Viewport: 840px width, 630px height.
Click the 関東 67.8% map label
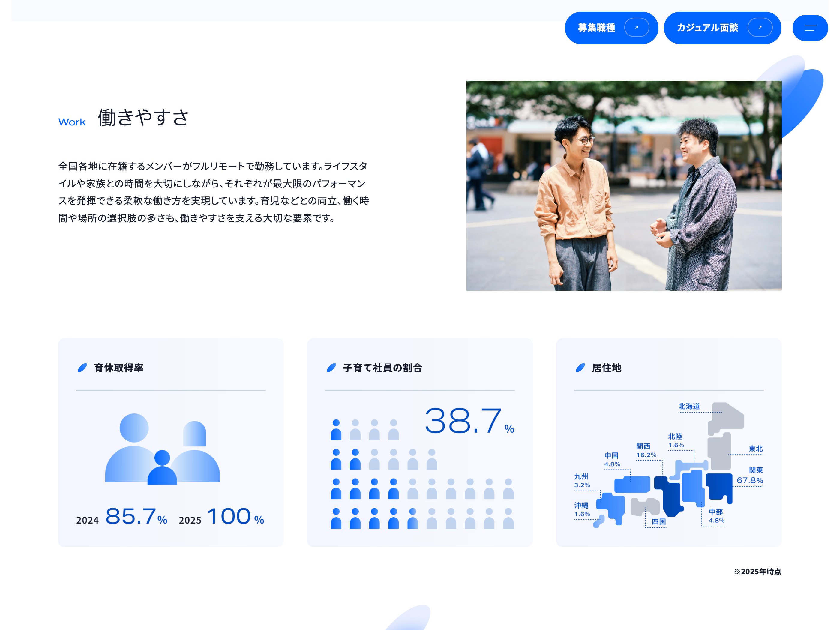[750, 475]
